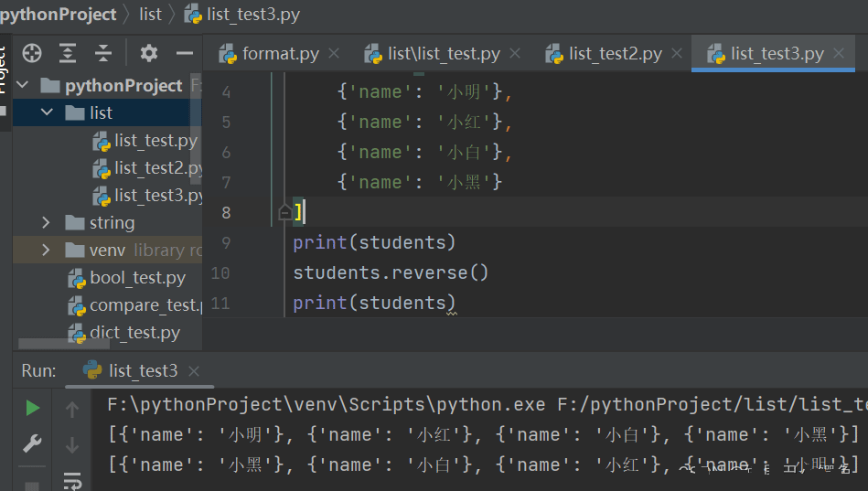868x491 pixels.
Task: Click the Expand All icon in project toolbar
Action: point(68,53)
